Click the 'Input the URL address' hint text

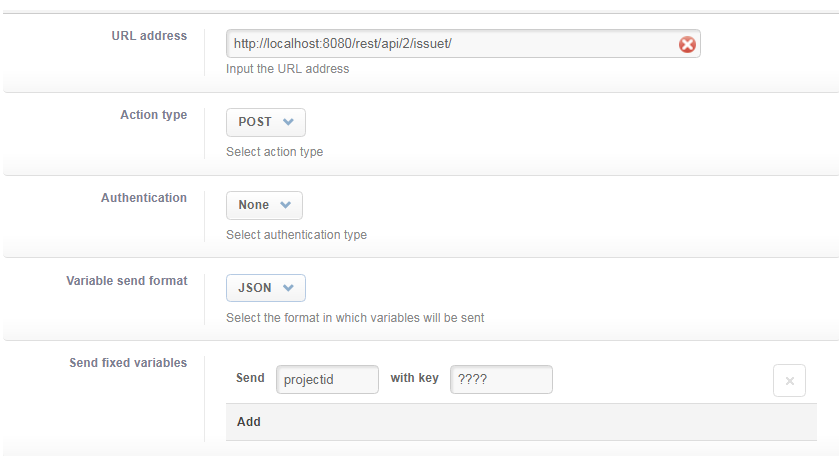point(287,69)
